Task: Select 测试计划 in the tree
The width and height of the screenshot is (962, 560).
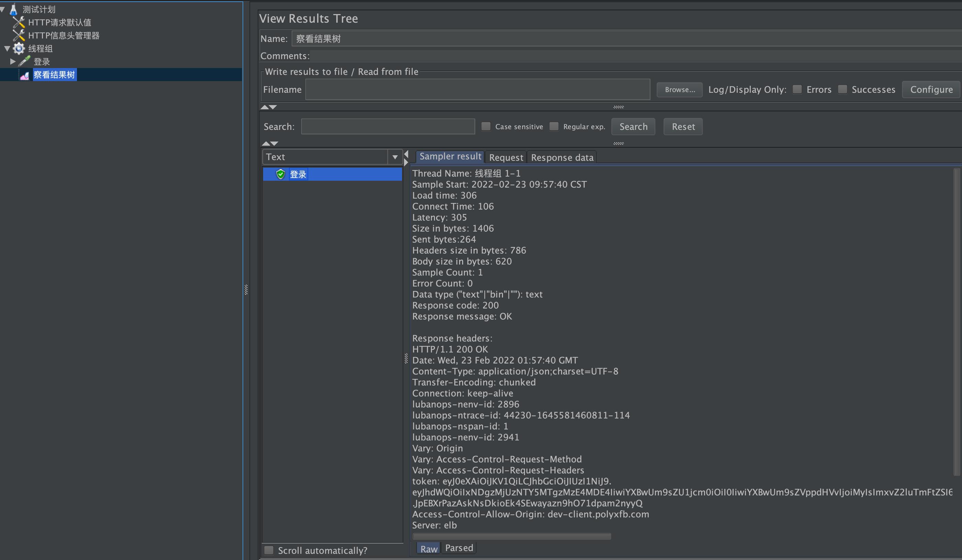Action: click(x=39, y=9)
